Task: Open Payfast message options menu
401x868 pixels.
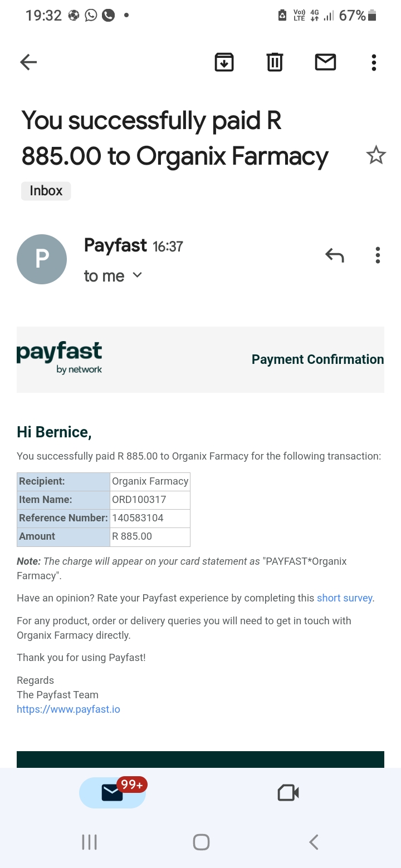Action: 378,255
